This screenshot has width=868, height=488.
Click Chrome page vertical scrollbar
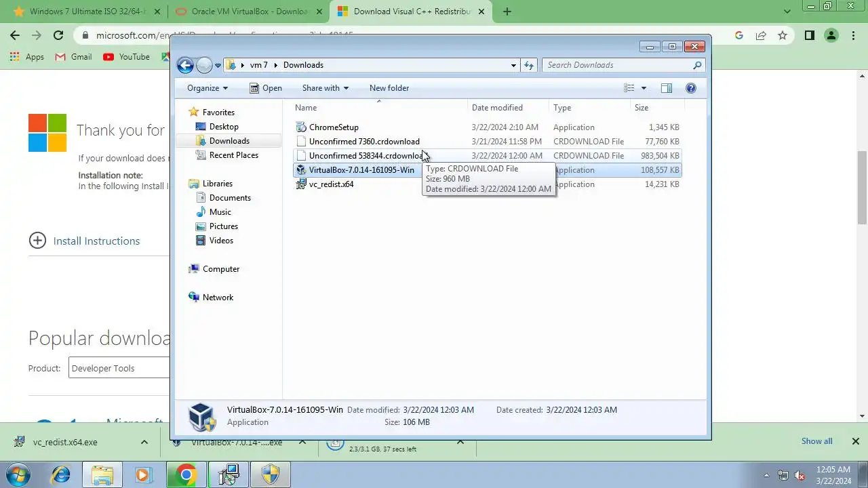pos(862,187)
